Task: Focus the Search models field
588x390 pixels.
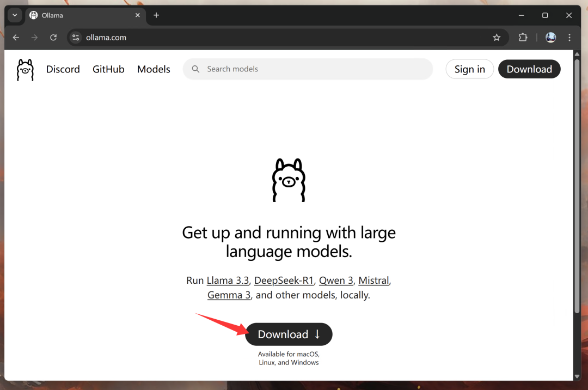Action: click(308, 69)
